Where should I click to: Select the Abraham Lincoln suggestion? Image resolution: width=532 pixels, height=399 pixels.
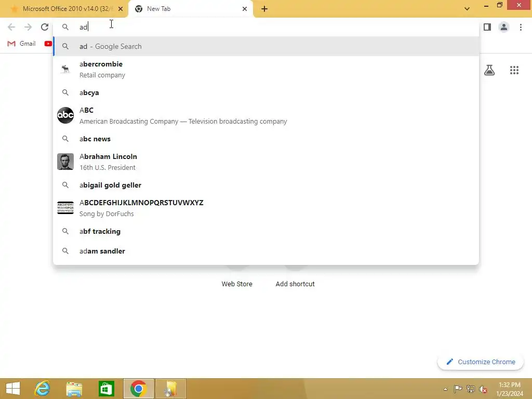pyautogui.click(x=267, y=162)
